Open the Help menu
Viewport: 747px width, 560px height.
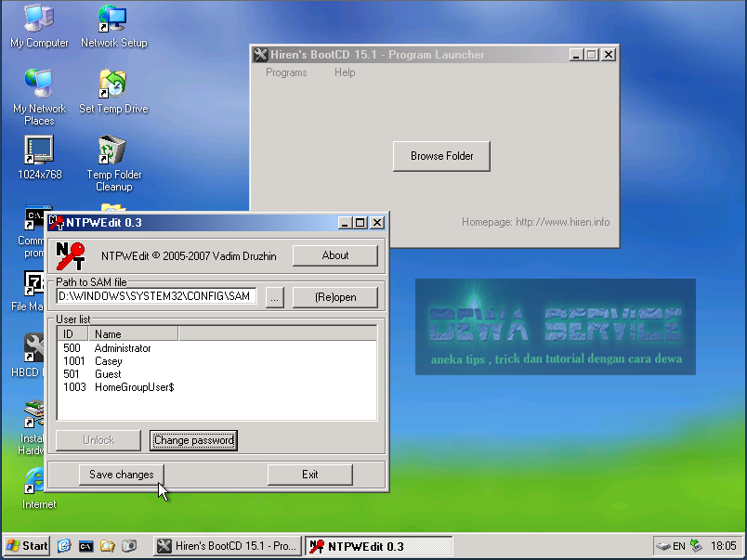pos(345,72)
